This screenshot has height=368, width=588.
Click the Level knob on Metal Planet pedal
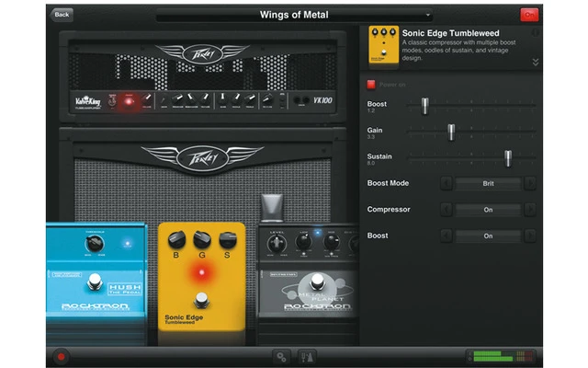click(x=277, y=244)
